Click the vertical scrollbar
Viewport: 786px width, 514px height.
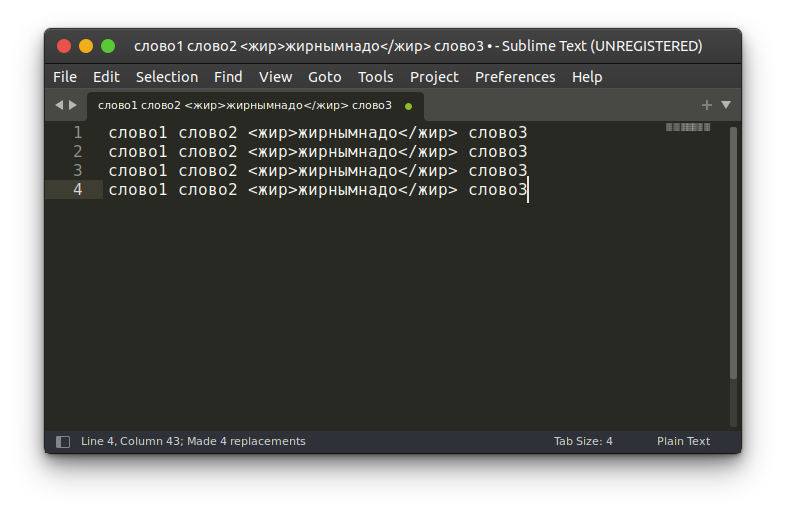coord(733,250)
